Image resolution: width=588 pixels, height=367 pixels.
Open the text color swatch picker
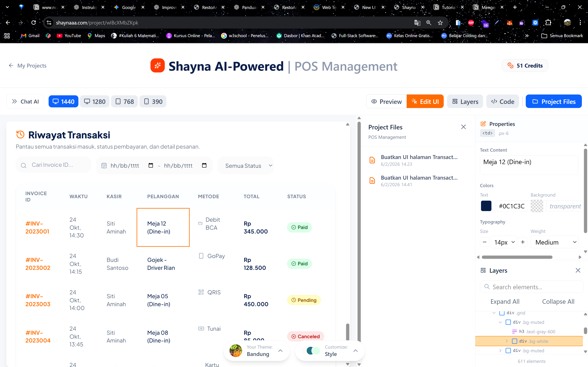point(486,206)
